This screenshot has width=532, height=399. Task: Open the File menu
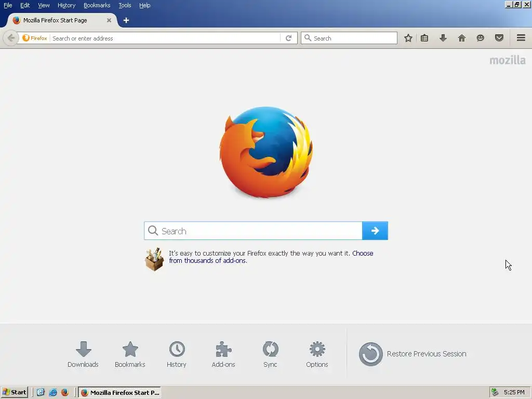click(8, 5)
